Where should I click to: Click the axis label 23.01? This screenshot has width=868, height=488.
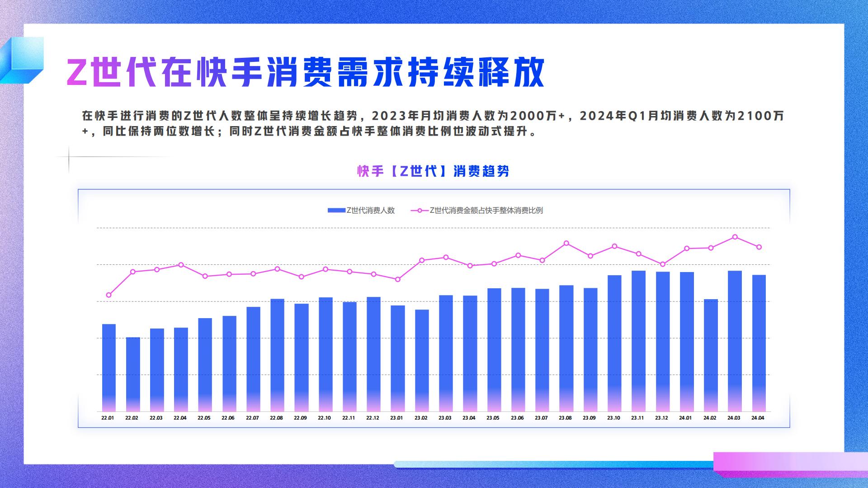click(396, 418)
